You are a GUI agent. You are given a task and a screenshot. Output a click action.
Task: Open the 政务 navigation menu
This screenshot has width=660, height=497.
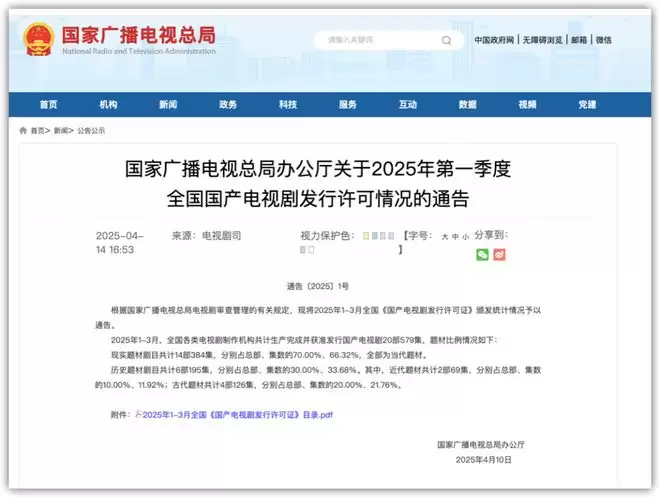coord(228,105)
